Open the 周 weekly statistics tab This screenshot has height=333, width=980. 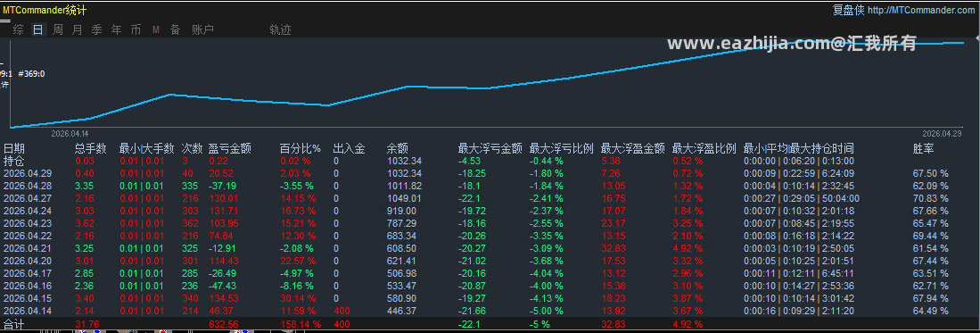click(x=57, y=29)
